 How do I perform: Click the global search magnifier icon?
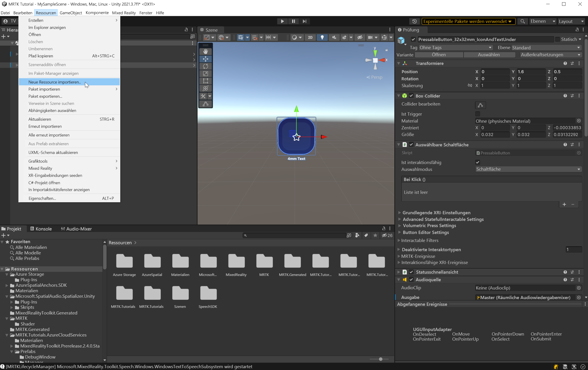[x=522, y=21]
